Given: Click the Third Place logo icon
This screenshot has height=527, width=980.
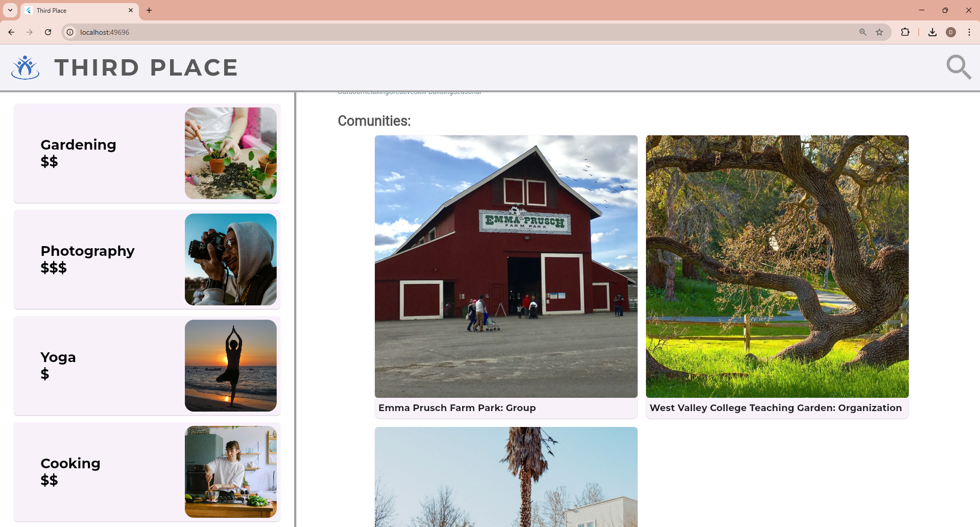Looking at the screenshot, I should pos(25,67).
